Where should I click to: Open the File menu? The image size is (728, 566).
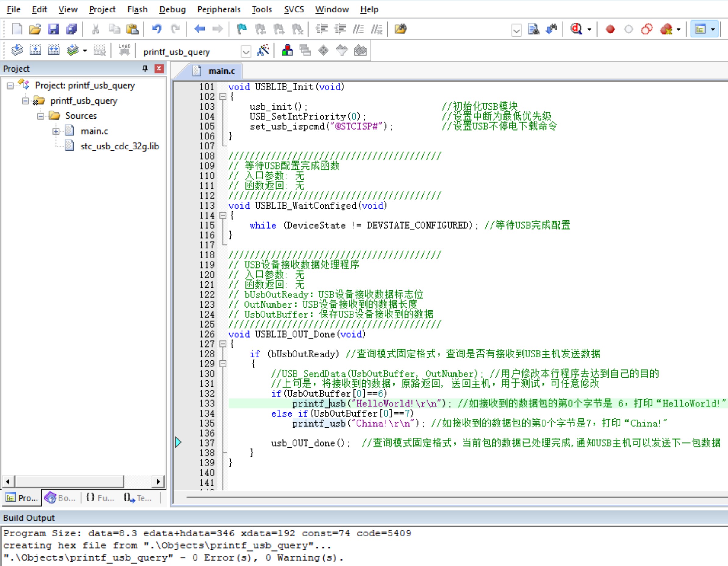point(13,9)
